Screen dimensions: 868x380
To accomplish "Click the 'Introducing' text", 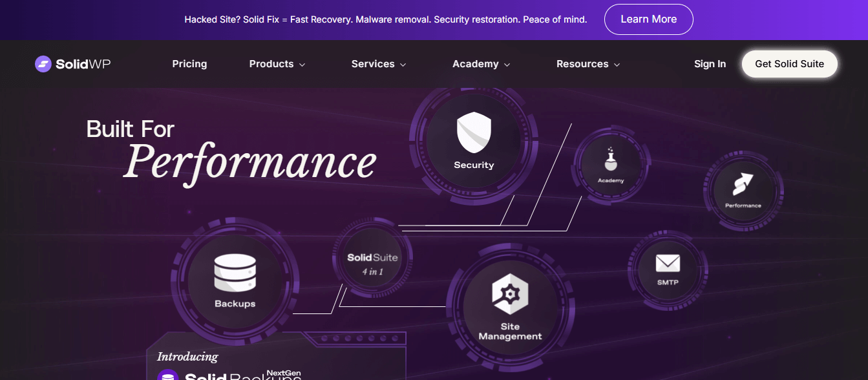I will coord(187,357).
